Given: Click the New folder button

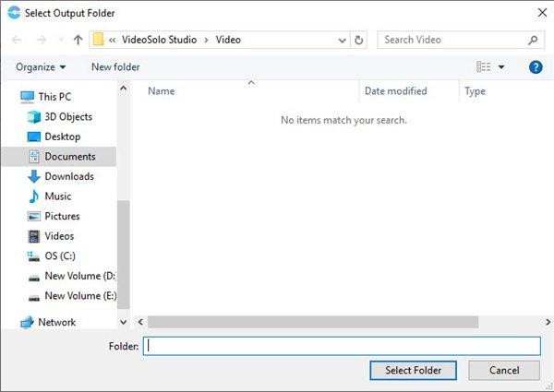Looking at the screenshot, I should [x=115, y=67].
